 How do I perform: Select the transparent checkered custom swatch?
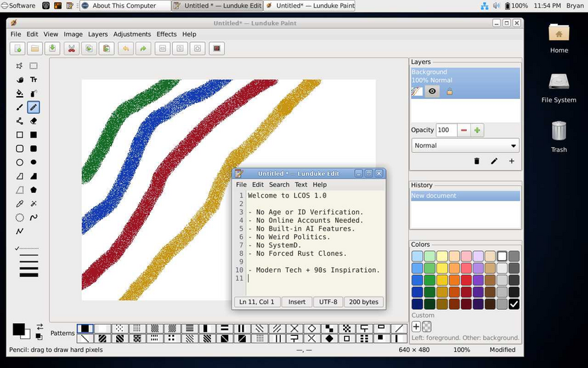pyautogui.click(x=427, y=327)
